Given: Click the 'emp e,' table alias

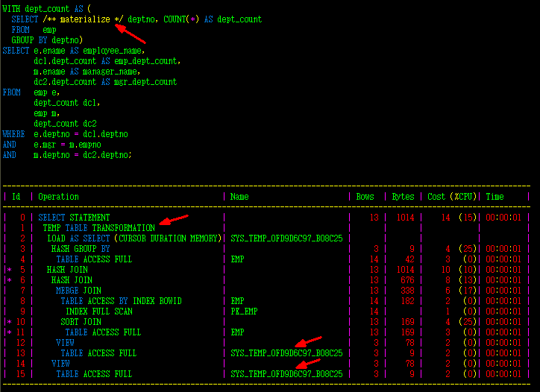Looking at the screenshot, I should (x=47, y=92).
